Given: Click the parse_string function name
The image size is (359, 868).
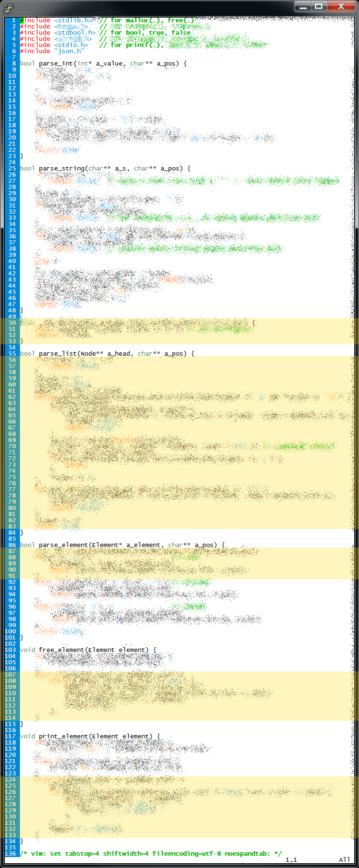Looking at the screenshot, I should [x=61, y=169].
